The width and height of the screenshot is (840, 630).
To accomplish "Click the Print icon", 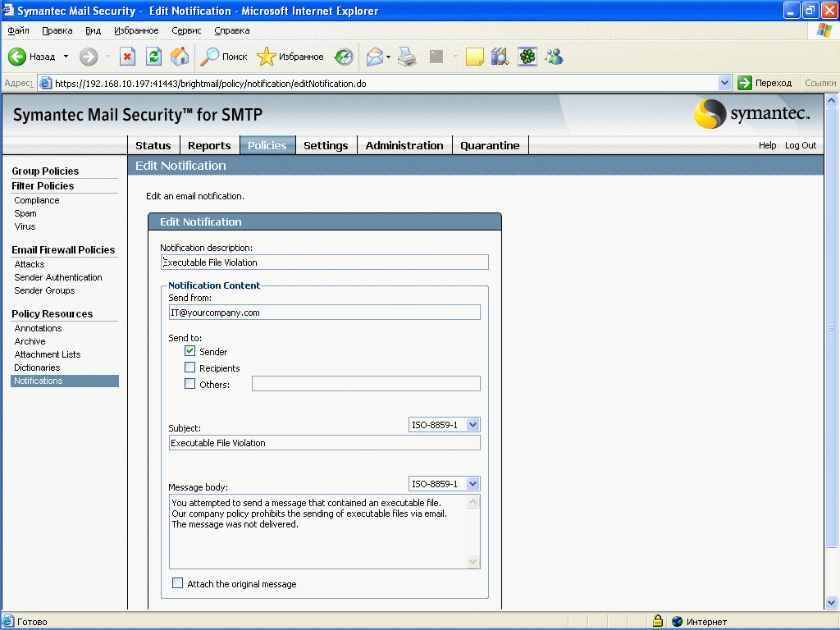I will [x=407, y=57].
